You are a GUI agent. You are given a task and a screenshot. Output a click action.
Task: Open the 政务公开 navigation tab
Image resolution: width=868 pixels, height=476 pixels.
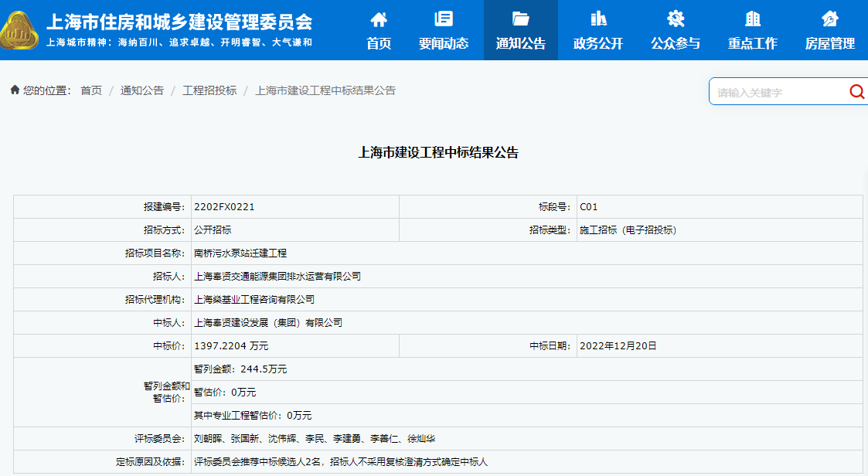click(x=598, y=43)
